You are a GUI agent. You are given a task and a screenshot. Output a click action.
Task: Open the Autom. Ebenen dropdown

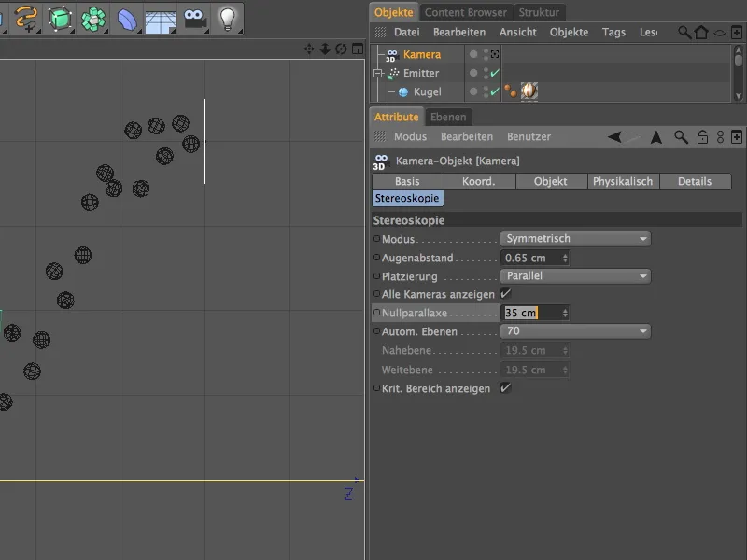(x=575, y=331)
